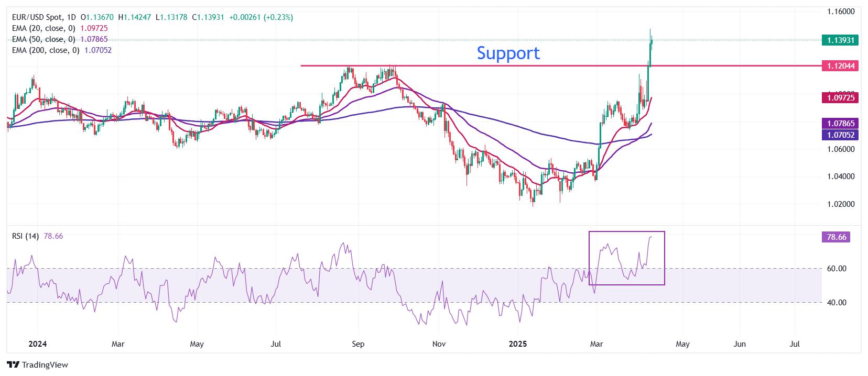Click the 1.02000 price axis tick
Viewport: 868px width, 376px height.
point(841,204)
